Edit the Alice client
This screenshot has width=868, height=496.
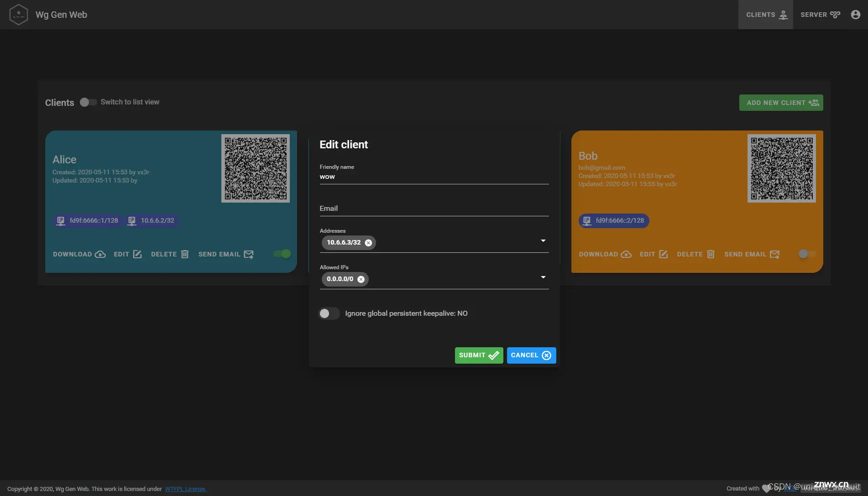pos(127,254)
